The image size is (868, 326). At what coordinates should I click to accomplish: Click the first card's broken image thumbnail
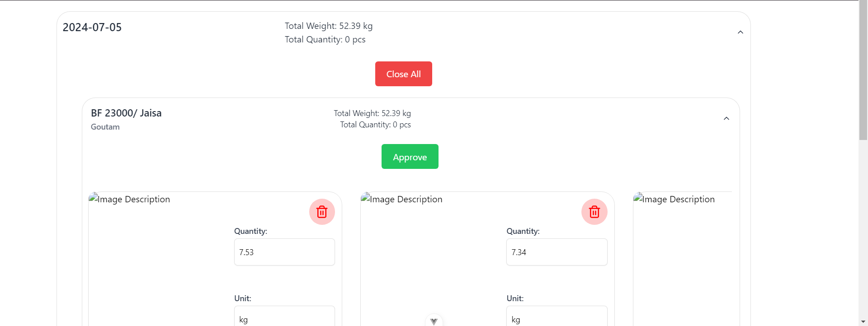[x=130, y=199]
